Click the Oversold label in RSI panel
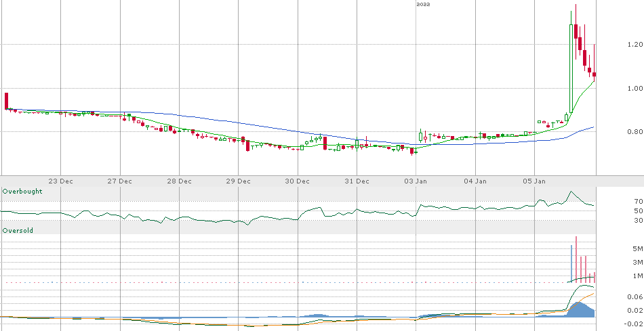The image size is (644, 331). 18,231
